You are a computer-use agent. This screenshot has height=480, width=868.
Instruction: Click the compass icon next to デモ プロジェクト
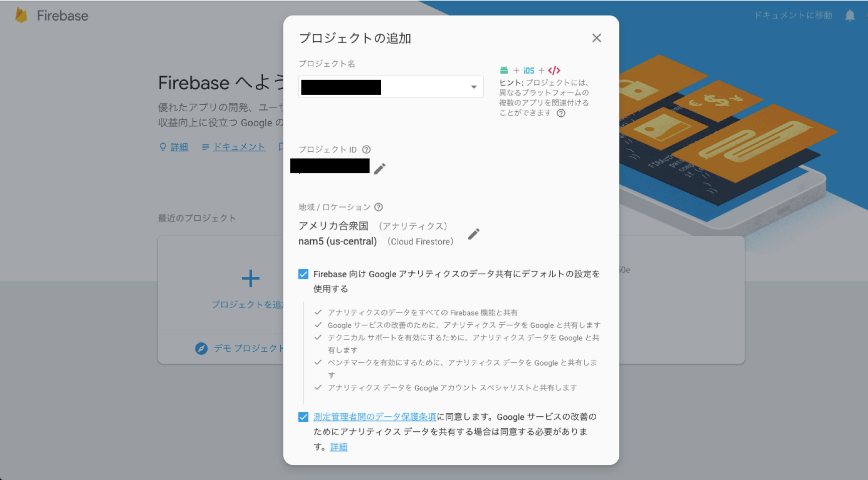coord(201,348)
